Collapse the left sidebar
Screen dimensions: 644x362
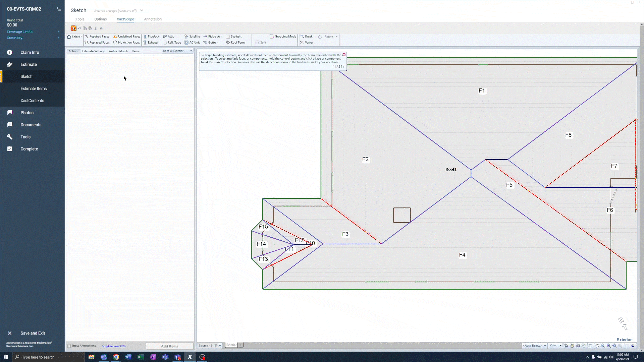[x=59, y=9]
